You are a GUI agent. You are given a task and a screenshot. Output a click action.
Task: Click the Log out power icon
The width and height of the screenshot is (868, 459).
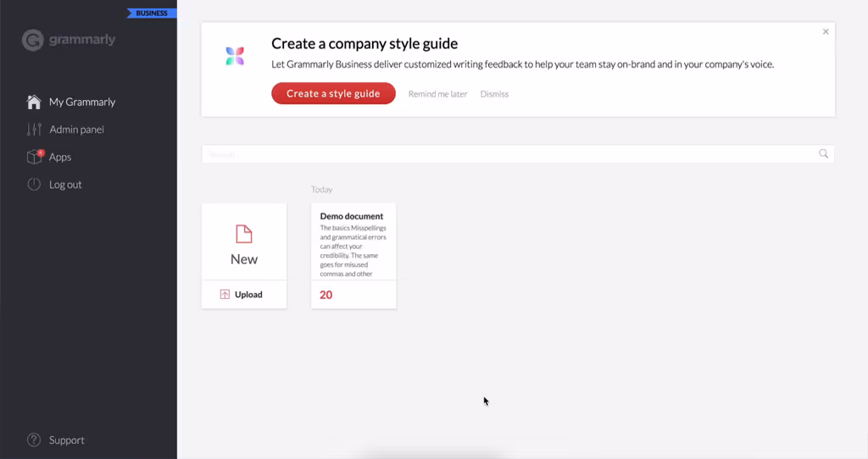click(x=34, y=185)
